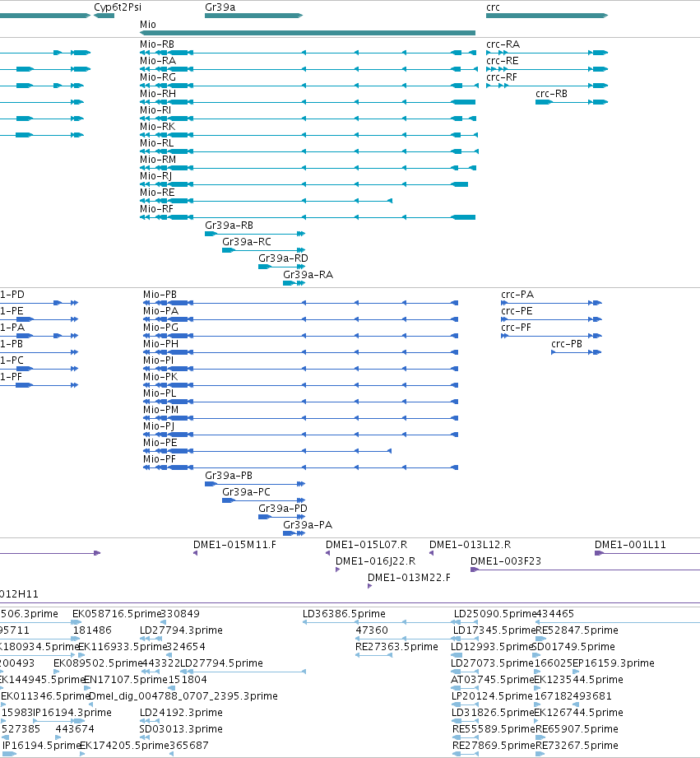Open the Mio-RM transcript
The image size is (700, 758).
click(308, 168)
